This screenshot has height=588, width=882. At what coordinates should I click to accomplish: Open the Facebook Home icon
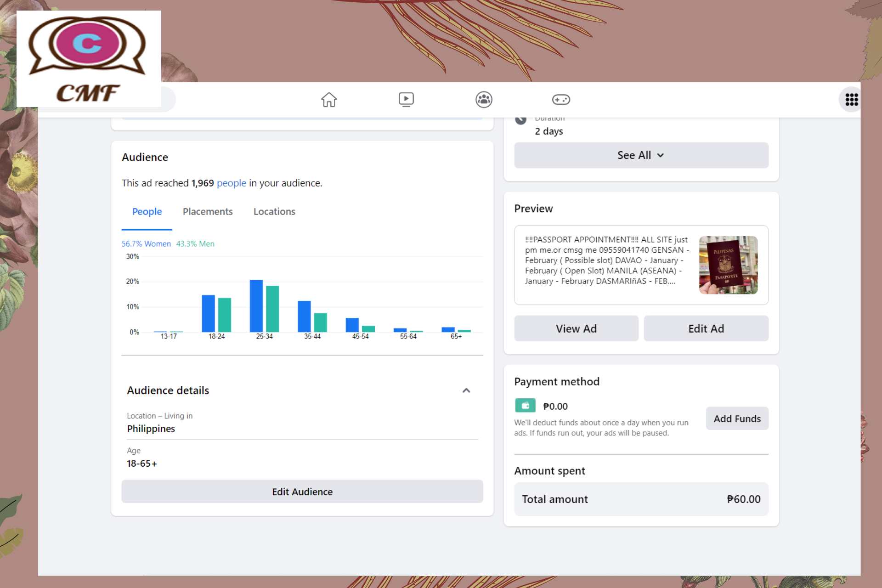(x=329, y=99)
